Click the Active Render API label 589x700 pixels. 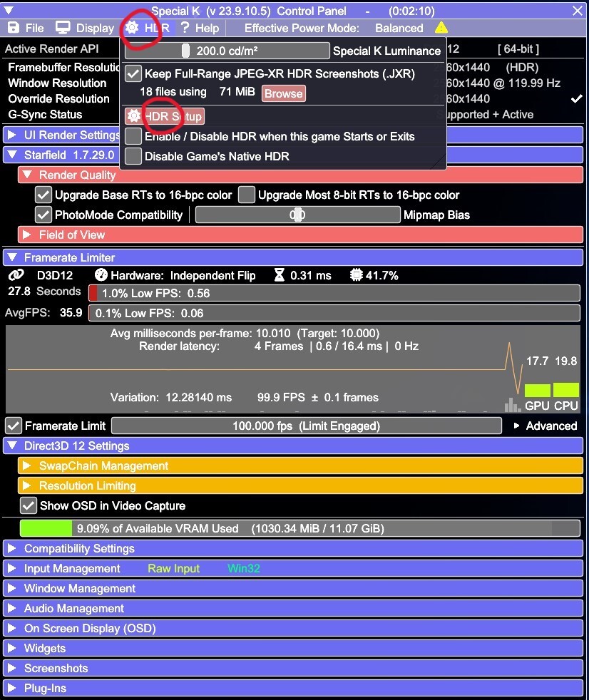52,48
